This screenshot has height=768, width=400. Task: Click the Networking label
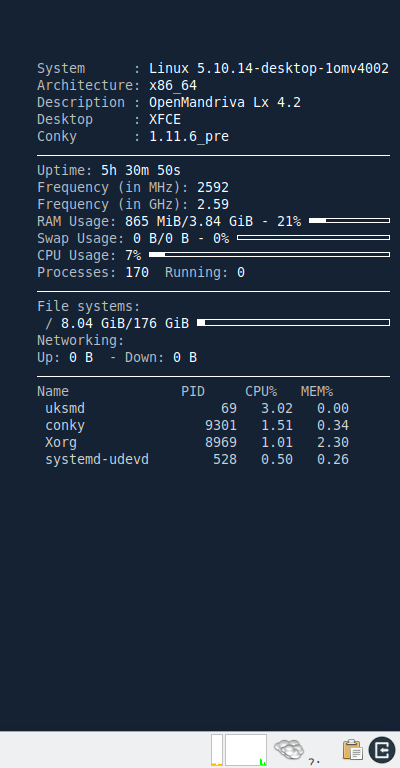pyautogui.click(x=81, y=340)
